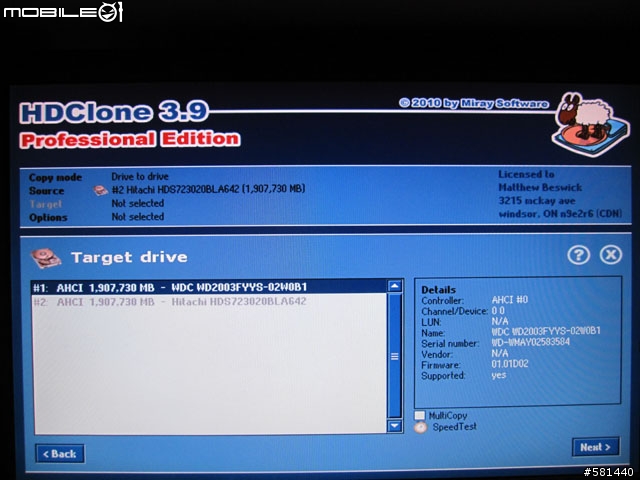Click the hard disk icon beside Target drive title
Image resolution: width=640 pixels, height=480 pixels.
[45, 258]
